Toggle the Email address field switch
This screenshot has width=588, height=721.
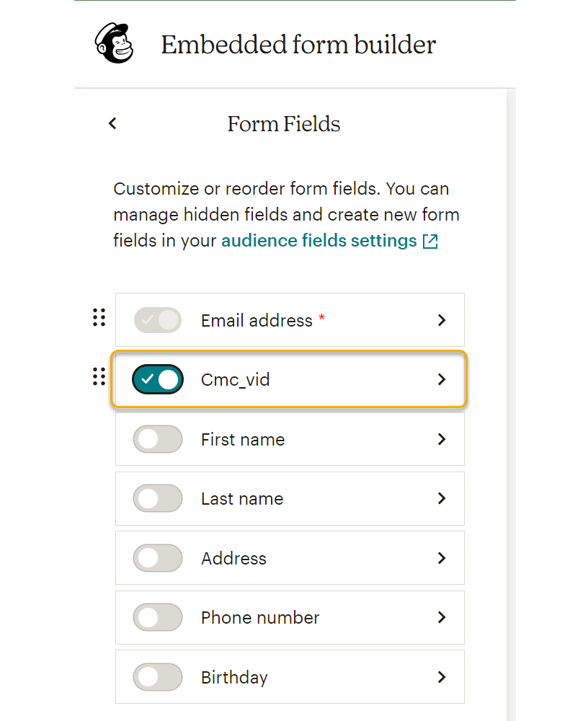(x=158, y=320)
